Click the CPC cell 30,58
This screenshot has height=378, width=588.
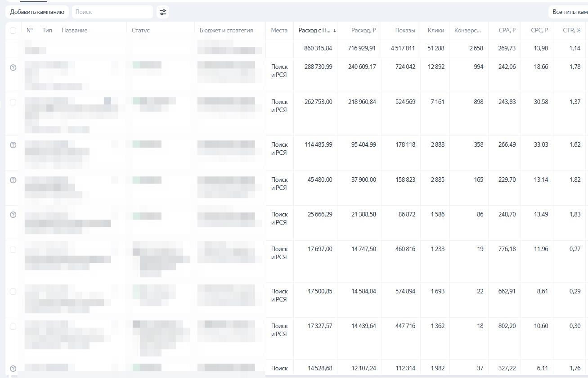[x=541, y=102]
